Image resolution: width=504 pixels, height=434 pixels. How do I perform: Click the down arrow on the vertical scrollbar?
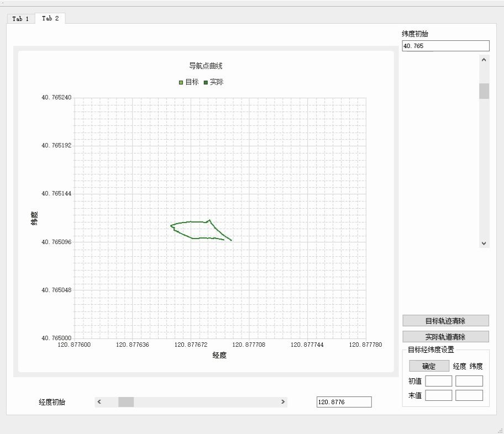[x=484, y=243]
